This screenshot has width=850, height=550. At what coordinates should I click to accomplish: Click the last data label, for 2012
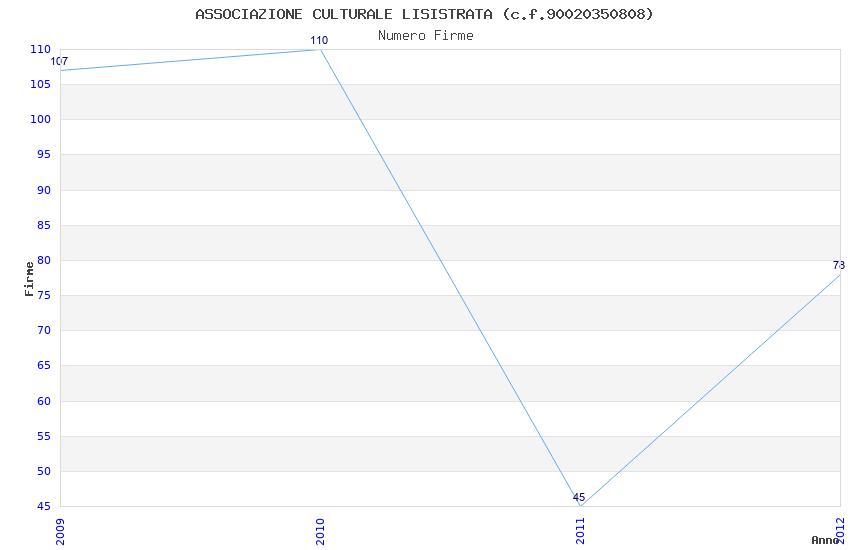click(x=839, y=266)
